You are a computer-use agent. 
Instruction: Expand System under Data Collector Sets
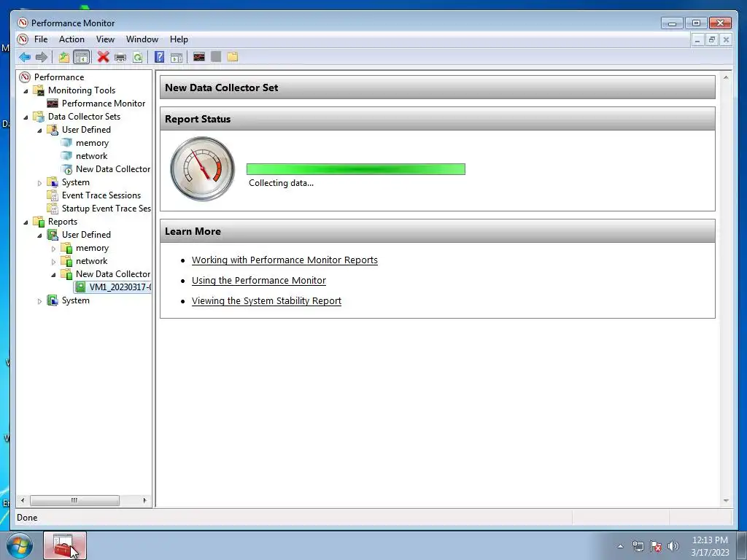(39, 182)
